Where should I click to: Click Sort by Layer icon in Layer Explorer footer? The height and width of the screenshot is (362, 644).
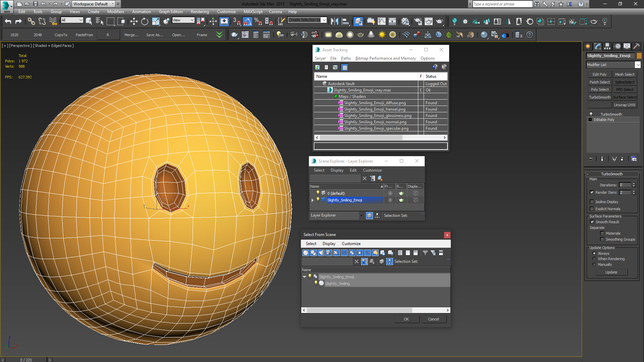369,216
